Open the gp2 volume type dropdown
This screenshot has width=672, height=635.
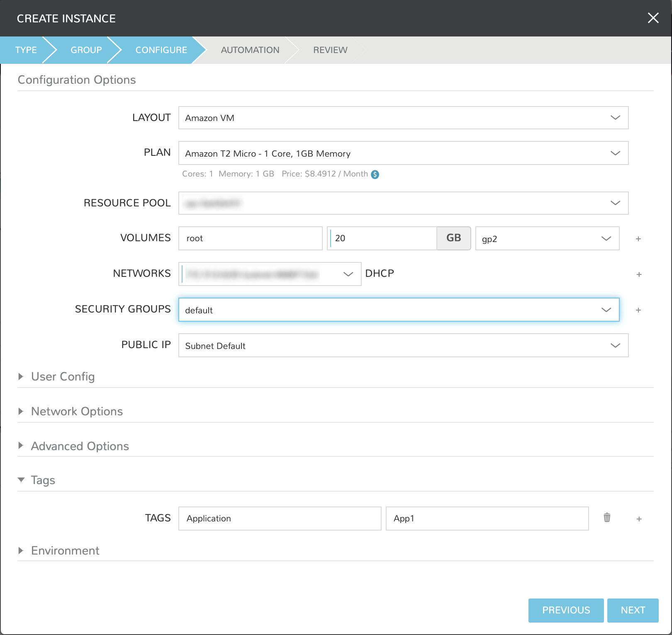(547, 239)
